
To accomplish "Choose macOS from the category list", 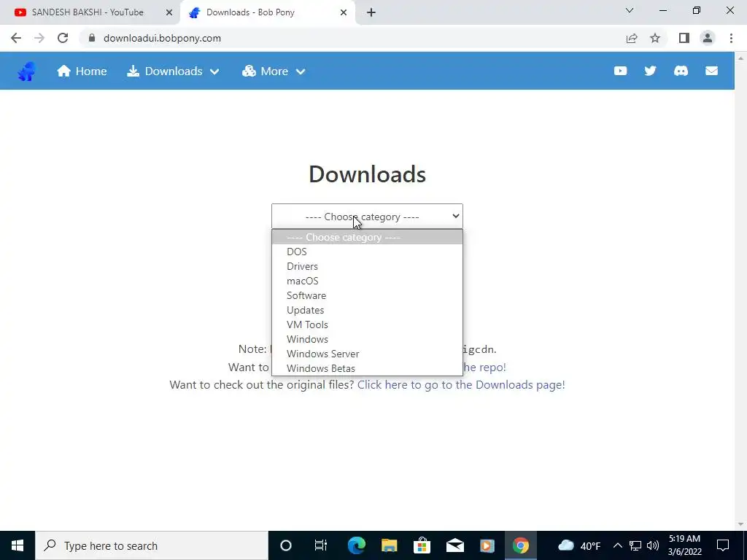I will coord(367,281).
